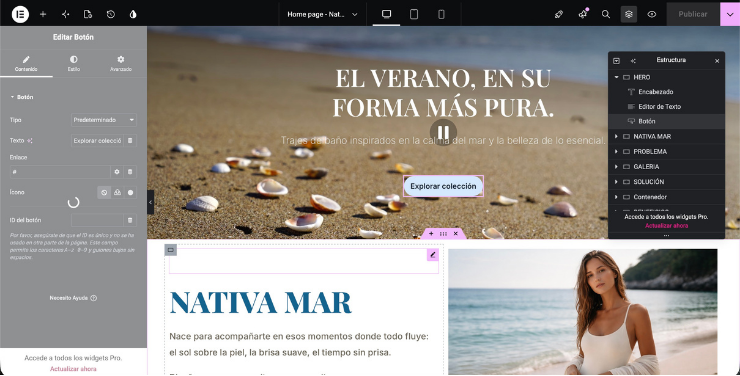
Task: Click the Explorar colección button
Action: [443, 186]
